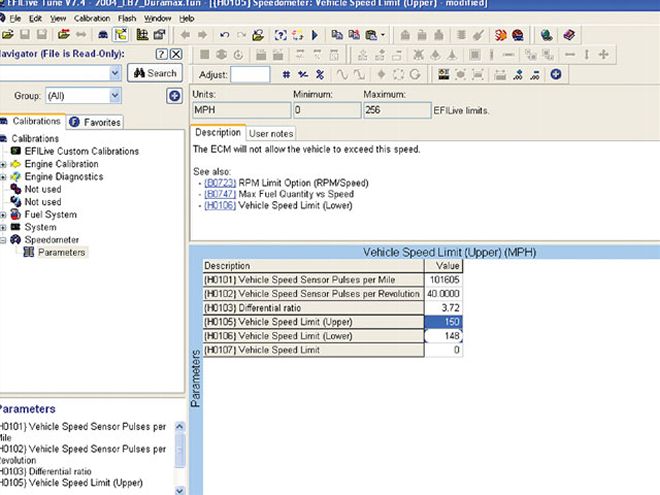660x495 pixels.
Task: Expand the Fuel System tree node
Action: 3,215
